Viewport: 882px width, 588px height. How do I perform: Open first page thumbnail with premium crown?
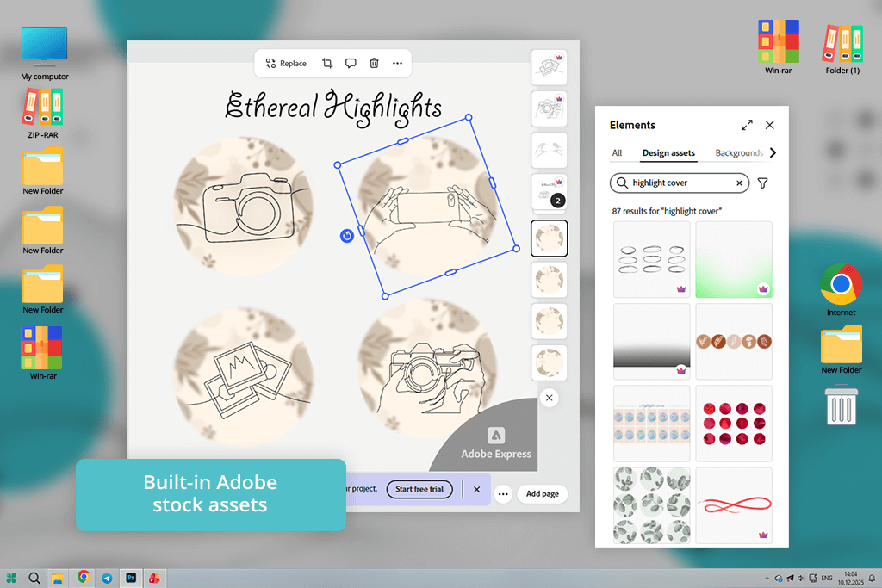coord(549,67)
